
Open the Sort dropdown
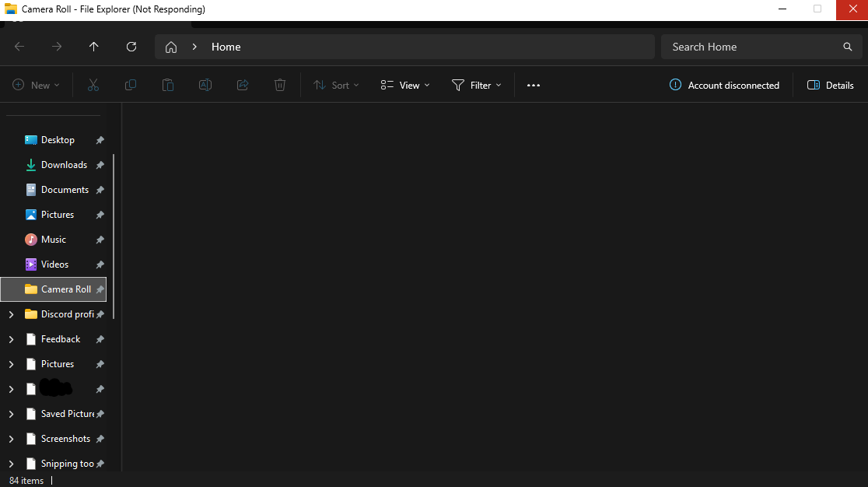coord(335,85)
